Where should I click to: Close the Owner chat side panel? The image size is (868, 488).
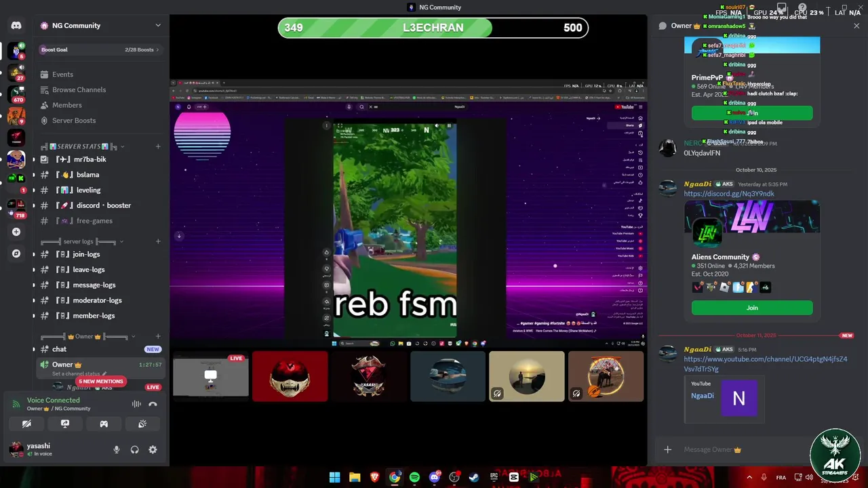(x=856, y=26)
